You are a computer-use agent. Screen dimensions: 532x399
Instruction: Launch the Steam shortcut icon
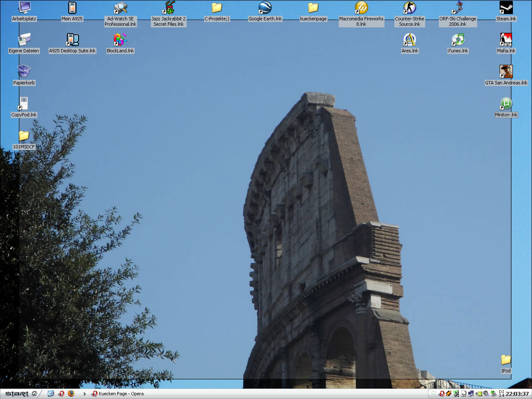(x=506, y=8)
